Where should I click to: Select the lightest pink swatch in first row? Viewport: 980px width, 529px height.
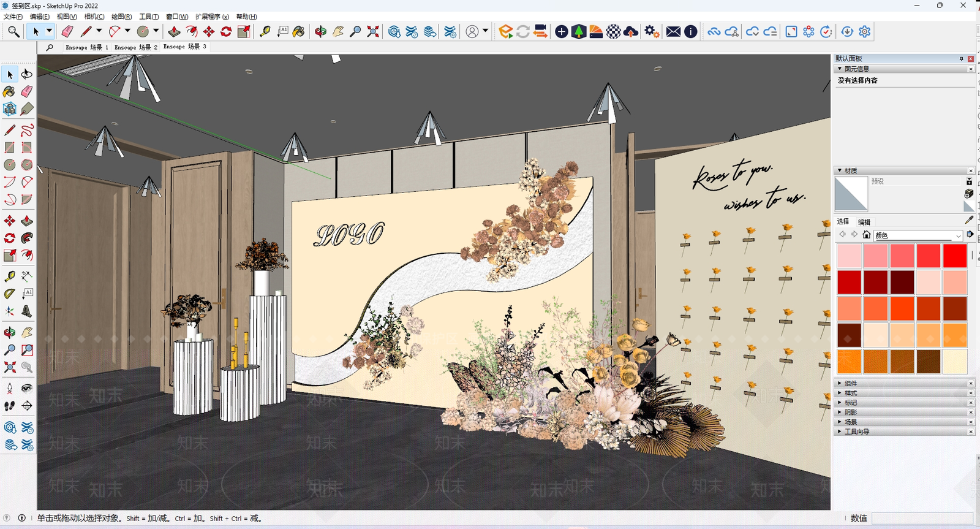(x=849, y=256)
